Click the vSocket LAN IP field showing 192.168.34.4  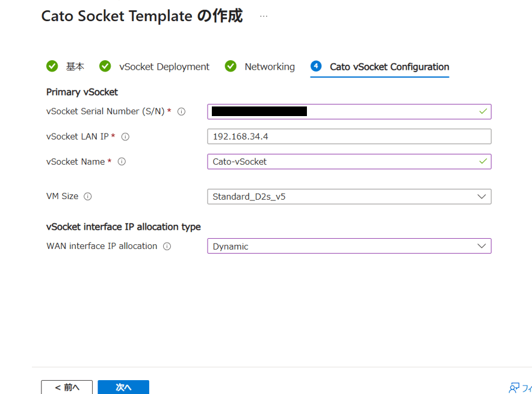349,137
